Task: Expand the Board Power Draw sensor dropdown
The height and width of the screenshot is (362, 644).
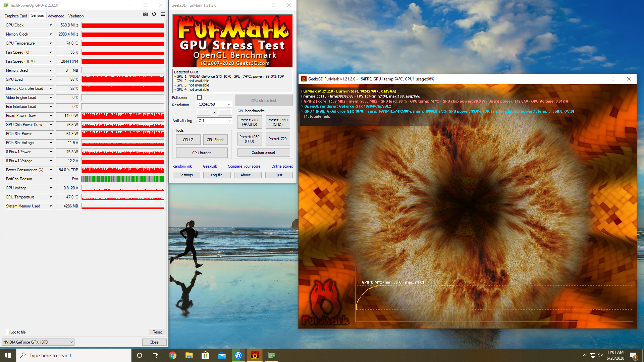Action: point(51,116)
